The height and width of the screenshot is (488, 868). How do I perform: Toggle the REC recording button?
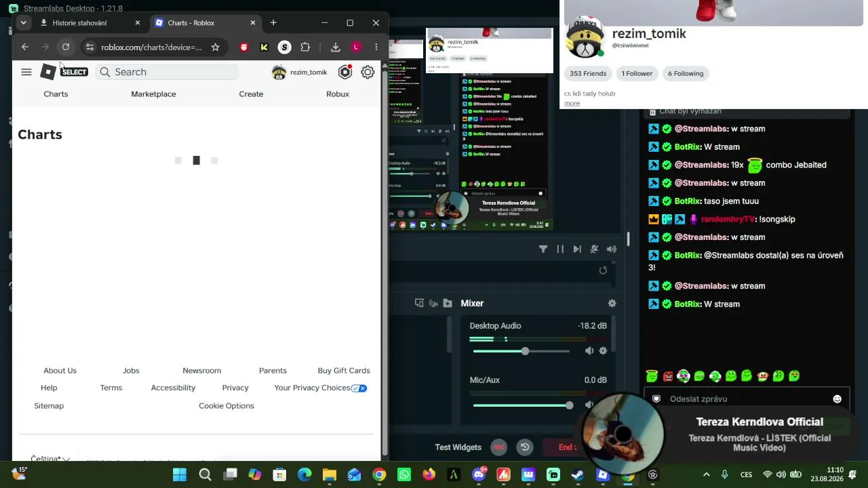pos(499,447)
